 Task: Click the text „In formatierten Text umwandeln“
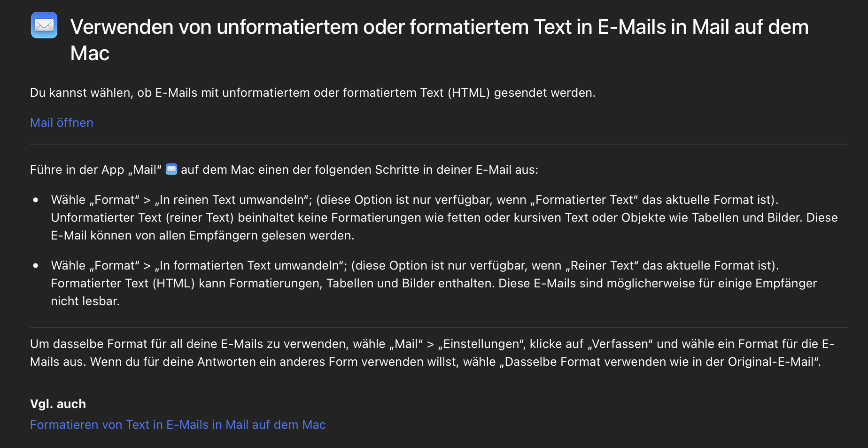click(250, 266)
